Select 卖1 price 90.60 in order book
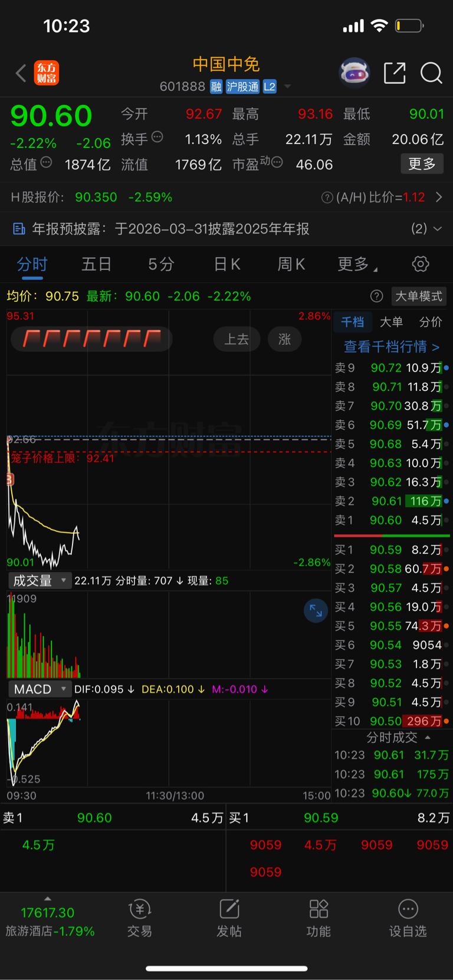453x980 pixels. click(x=386, y=521)
